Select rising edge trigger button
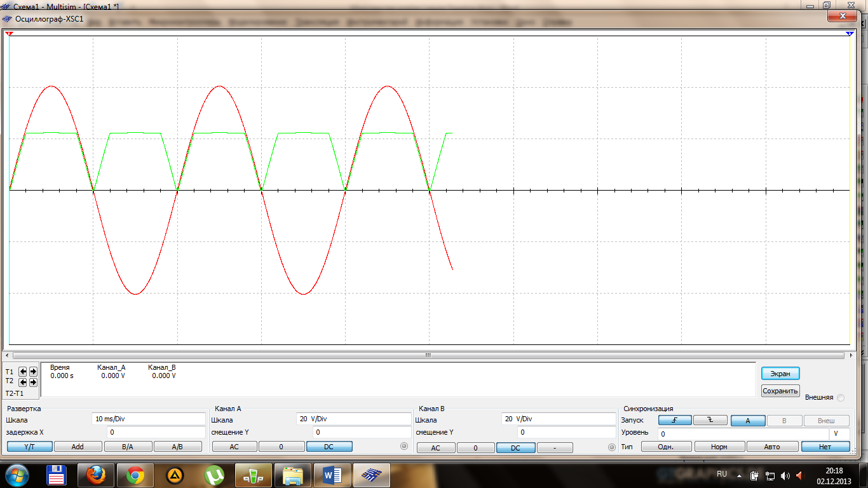 click(675, 420)
